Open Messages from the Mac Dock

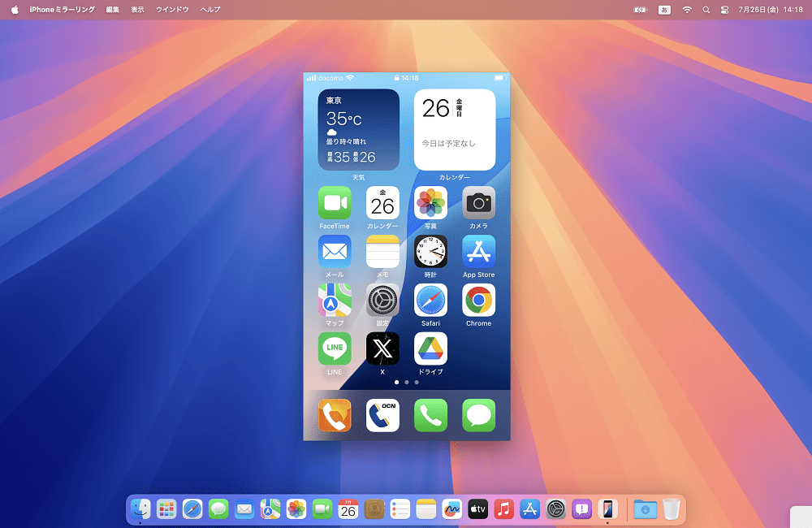point(218,509)
